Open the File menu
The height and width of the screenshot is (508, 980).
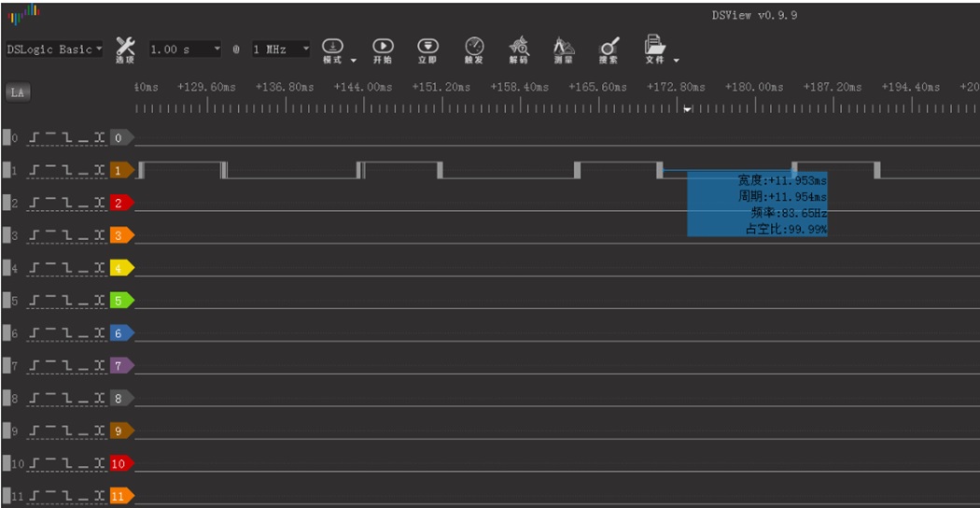(657, 49)
